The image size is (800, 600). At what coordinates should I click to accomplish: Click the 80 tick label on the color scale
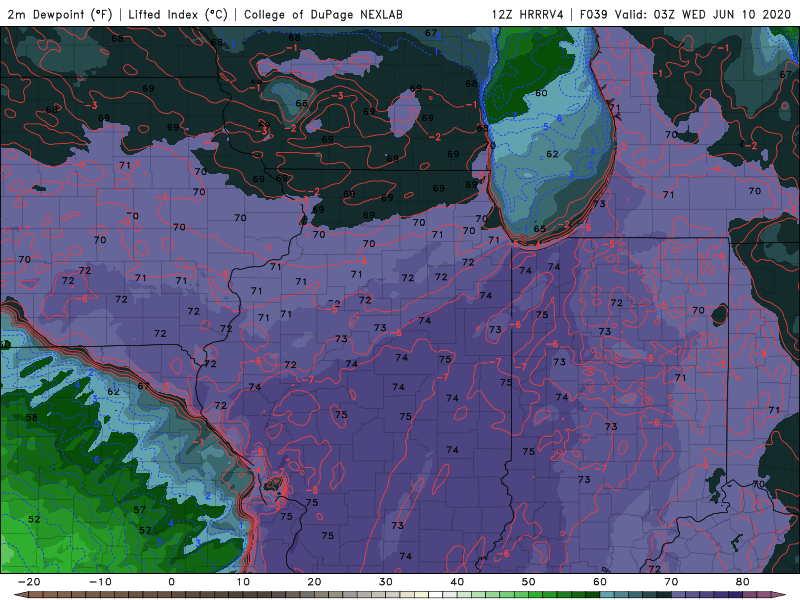[743, 582]
